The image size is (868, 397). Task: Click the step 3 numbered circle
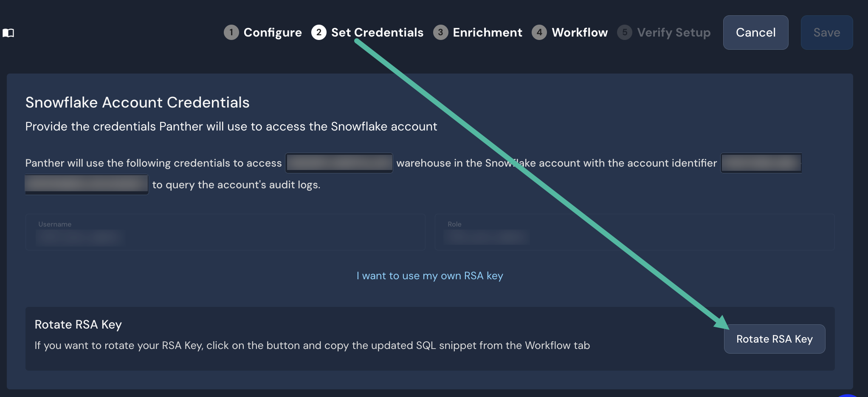point(441,32)
